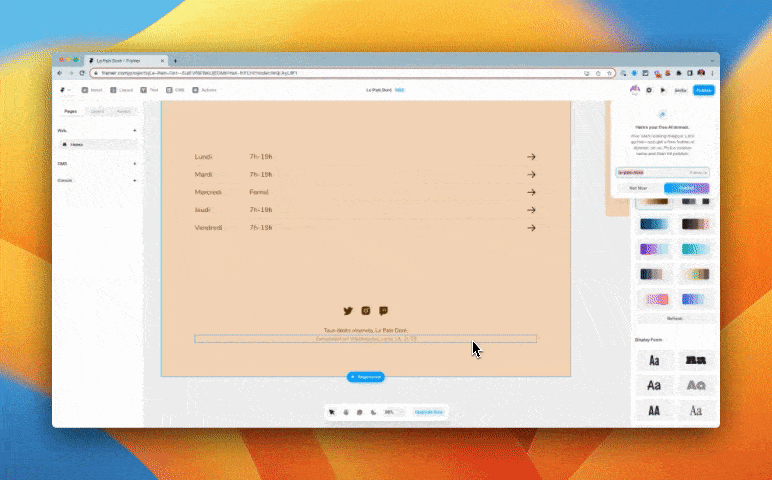Click the Insert tool in toolbar

pos(94,90)
